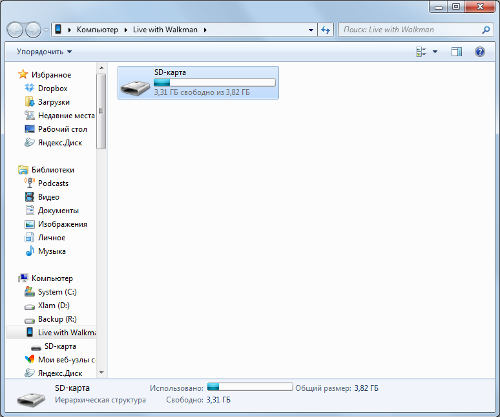Click the phone device icon in address bar

point(58,29)
